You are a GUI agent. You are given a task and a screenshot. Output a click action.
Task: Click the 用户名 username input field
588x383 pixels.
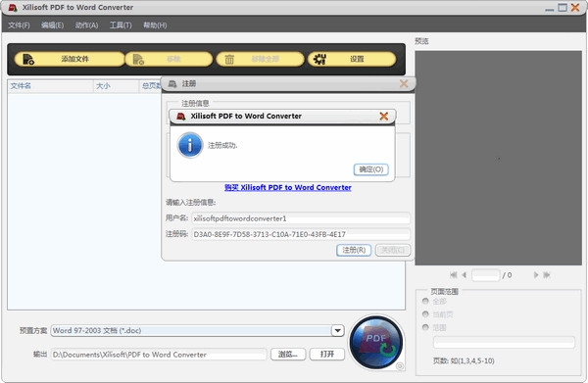pyautogui.click(x=301, y=218)
